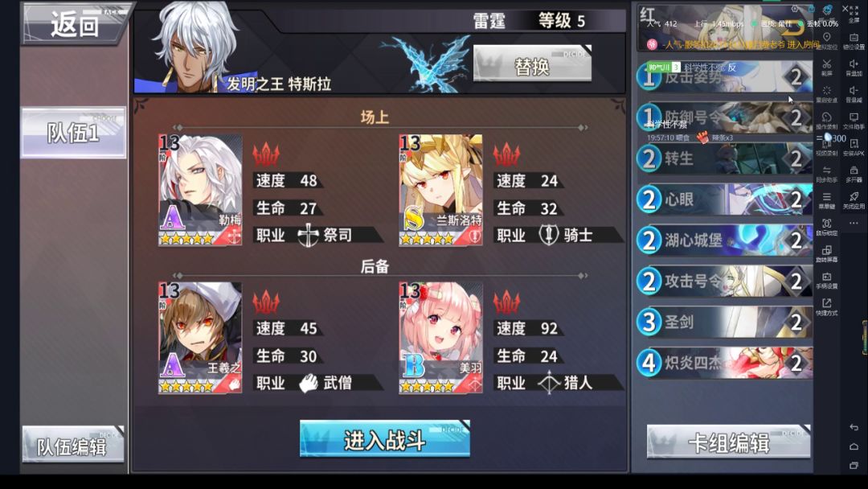Viewport: 868px width, 489px height.
Task: Click the 替换 replace button
Action: 532,64
